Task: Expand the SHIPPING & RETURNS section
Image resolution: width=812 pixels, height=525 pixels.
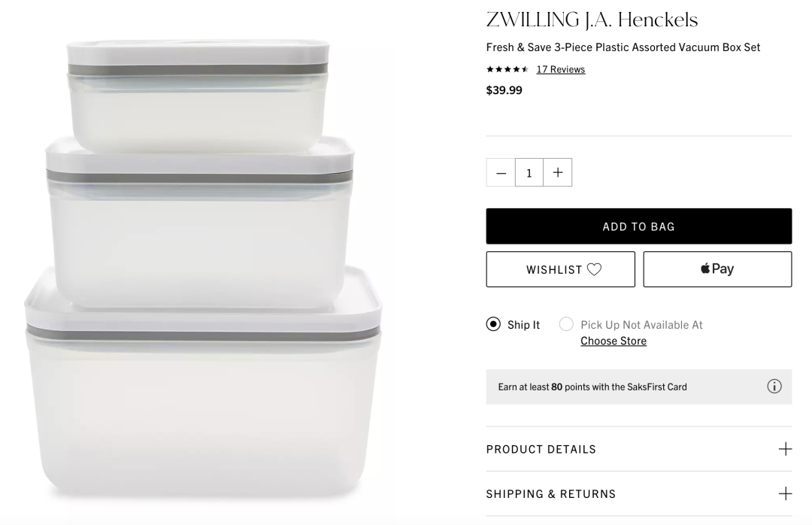Action: tap(639, 493)
